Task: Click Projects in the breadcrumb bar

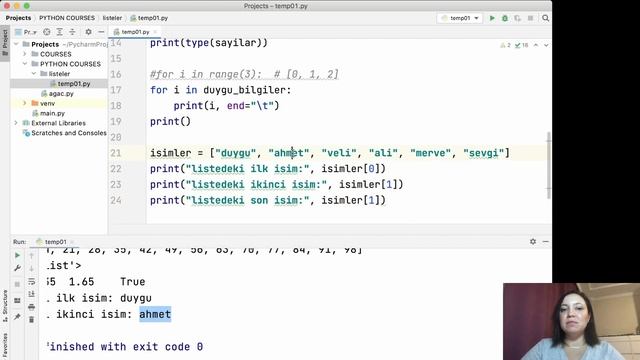Action: [x=18, y=18]
